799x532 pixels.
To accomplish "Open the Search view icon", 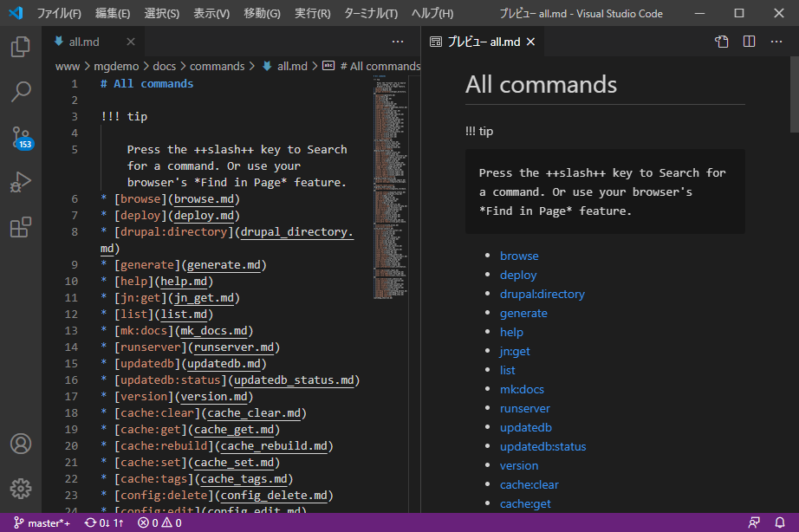I will point(21,91).
